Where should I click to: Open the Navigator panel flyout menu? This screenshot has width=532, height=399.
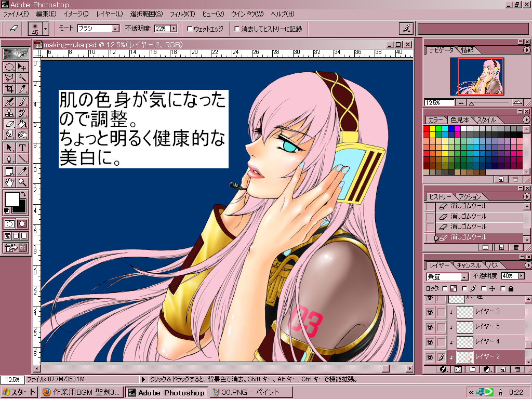coord(527,50)
